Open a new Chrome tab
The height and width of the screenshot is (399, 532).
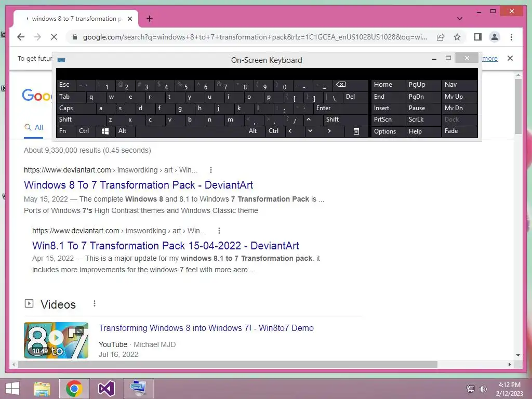click(x=150, y=19)
